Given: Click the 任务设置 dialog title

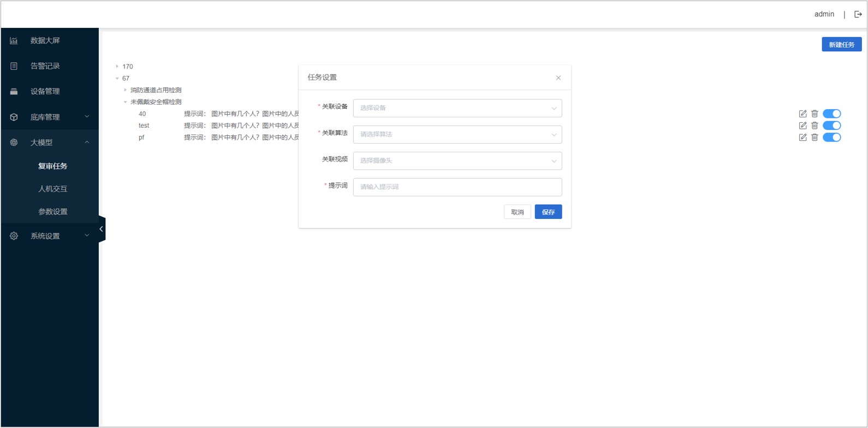Looking at the screenshot, I should (x=322, y=78).
